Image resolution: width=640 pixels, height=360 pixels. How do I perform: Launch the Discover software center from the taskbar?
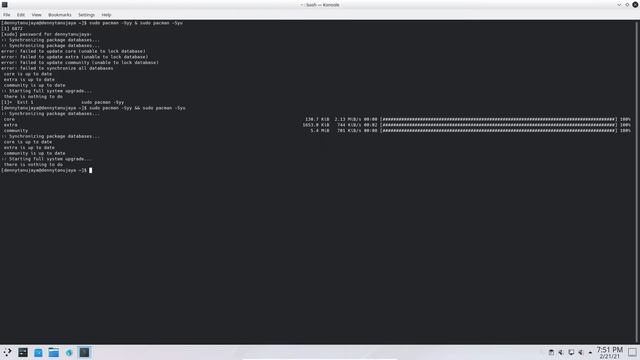38,352
